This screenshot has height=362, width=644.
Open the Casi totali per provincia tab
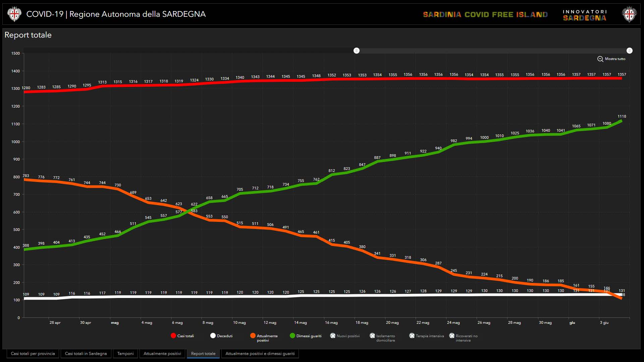pos(33,354)
